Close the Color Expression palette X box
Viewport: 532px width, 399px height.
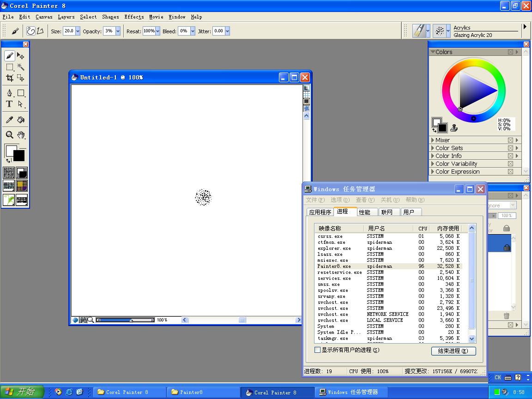click(x=510, y=172)
